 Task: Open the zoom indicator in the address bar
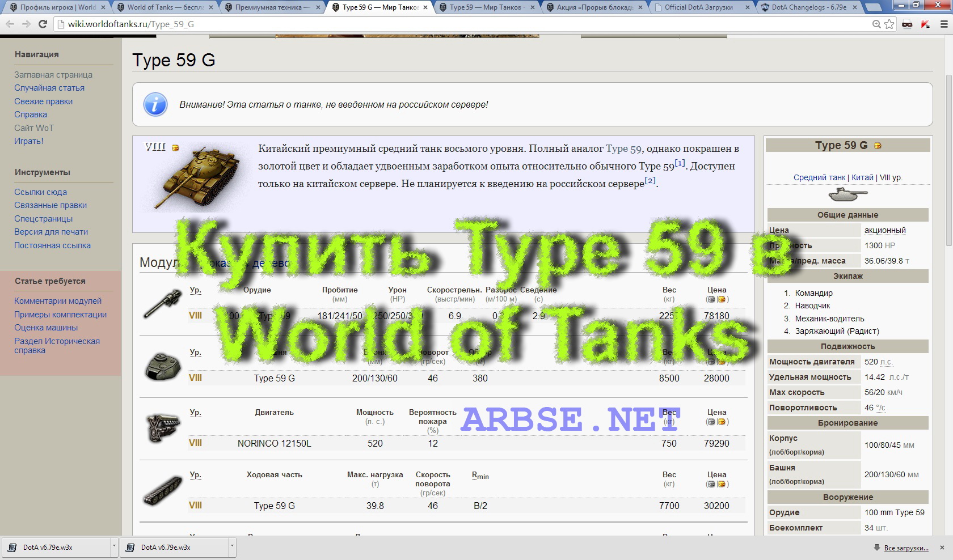pyautogui.click(x=876, y=24)
